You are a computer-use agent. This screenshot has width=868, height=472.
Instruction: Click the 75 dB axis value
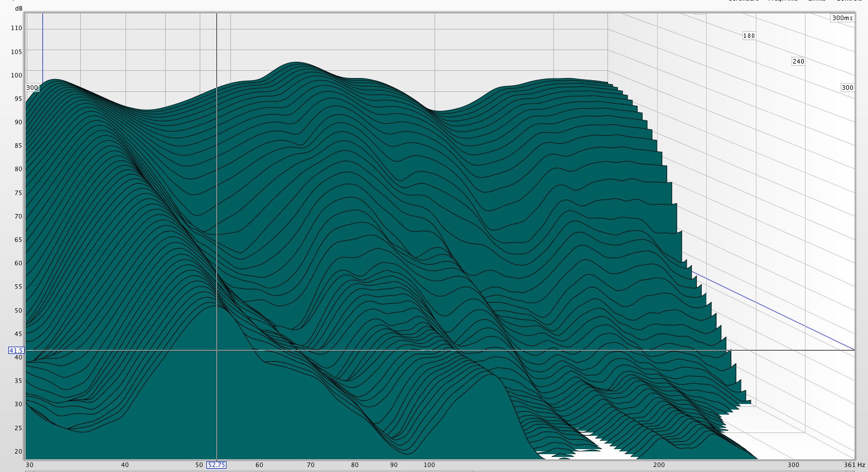tap(18, 193)
